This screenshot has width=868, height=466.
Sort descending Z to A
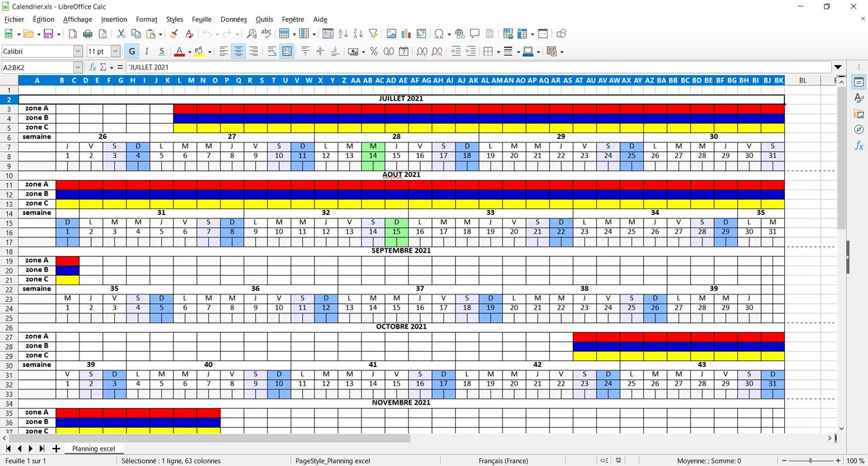(357, 33)
